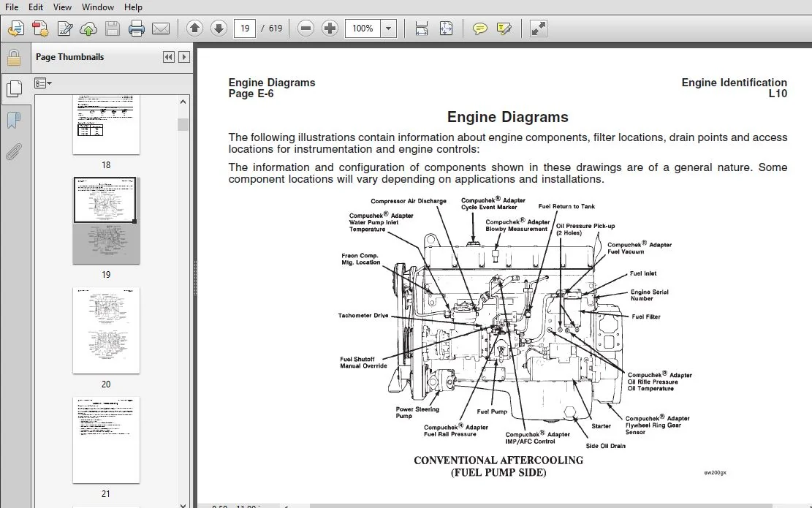Open the Attachments paperclip panel icon
The image size is (812, 508).
(14, 152)
